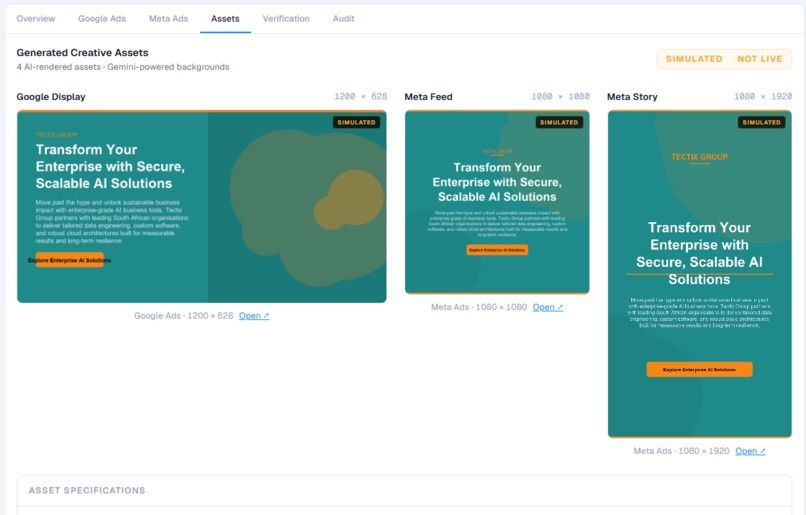Open the Google Ads 1200 × 628 asset link
The image size is (806, 515).
click(x=254, y=316)
